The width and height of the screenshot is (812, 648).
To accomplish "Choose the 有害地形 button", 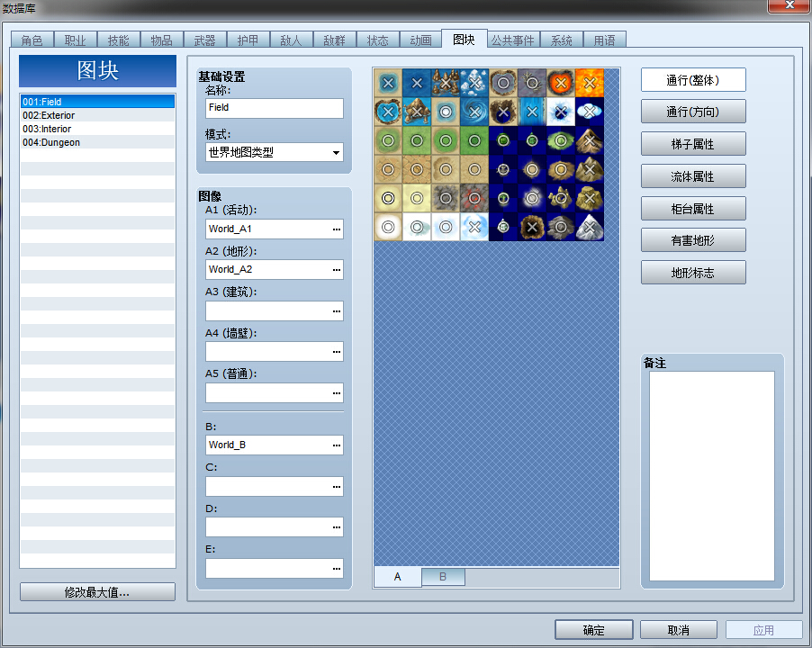I will pos(693,240).
